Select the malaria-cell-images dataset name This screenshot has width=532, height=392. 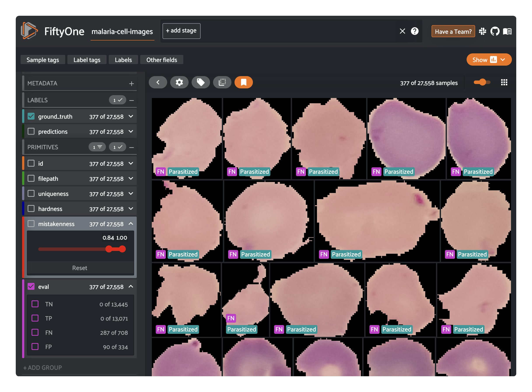122,31
